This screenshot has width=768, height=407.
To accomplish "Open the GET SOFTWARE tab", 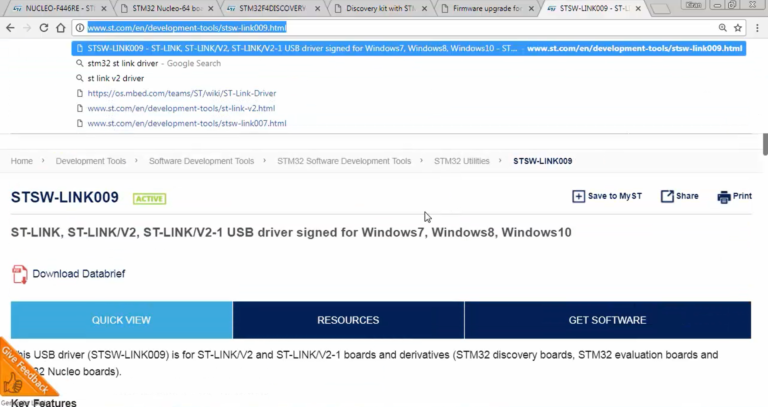I will (607, 320).
